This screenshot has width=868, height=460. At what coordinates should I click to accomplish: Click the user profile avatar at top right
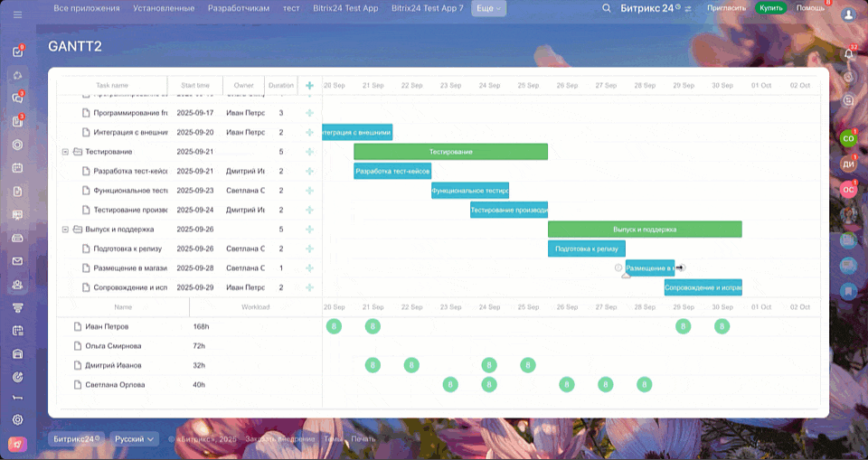[848, 15]
